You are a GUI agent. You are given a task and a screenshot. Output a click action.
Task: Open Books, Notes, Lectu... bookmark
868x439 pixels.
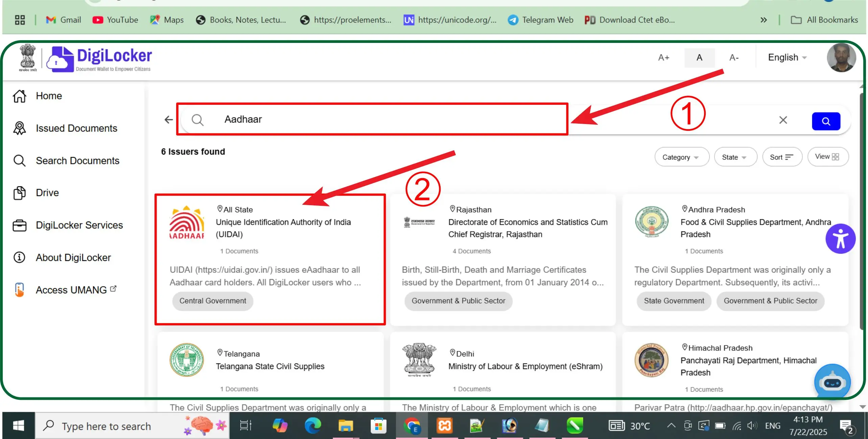pyautogui.click(x=241, y=20)
